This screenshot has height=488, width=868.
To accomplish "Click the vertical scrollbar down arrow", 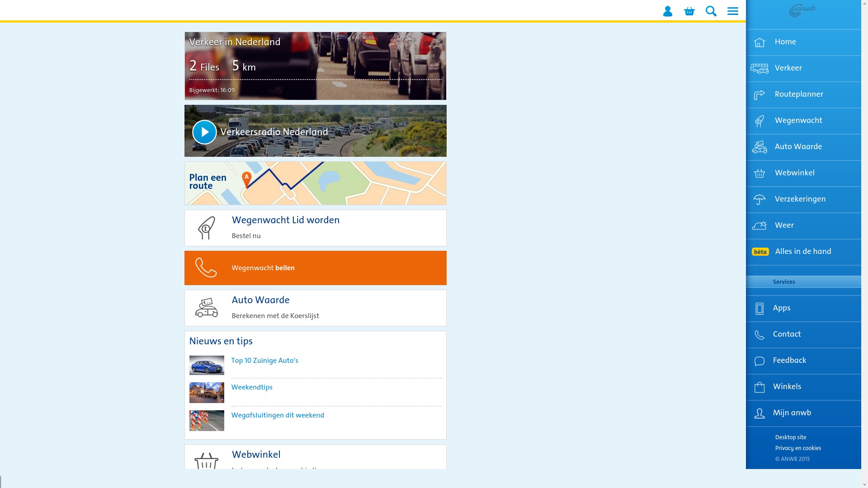I will coord(864,484).
